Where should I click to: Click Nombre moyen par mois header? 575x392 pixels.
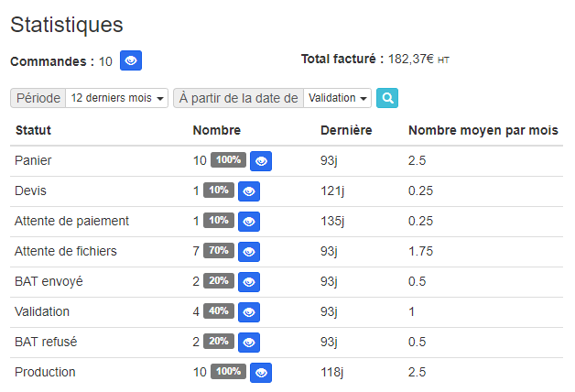(483, 131)
